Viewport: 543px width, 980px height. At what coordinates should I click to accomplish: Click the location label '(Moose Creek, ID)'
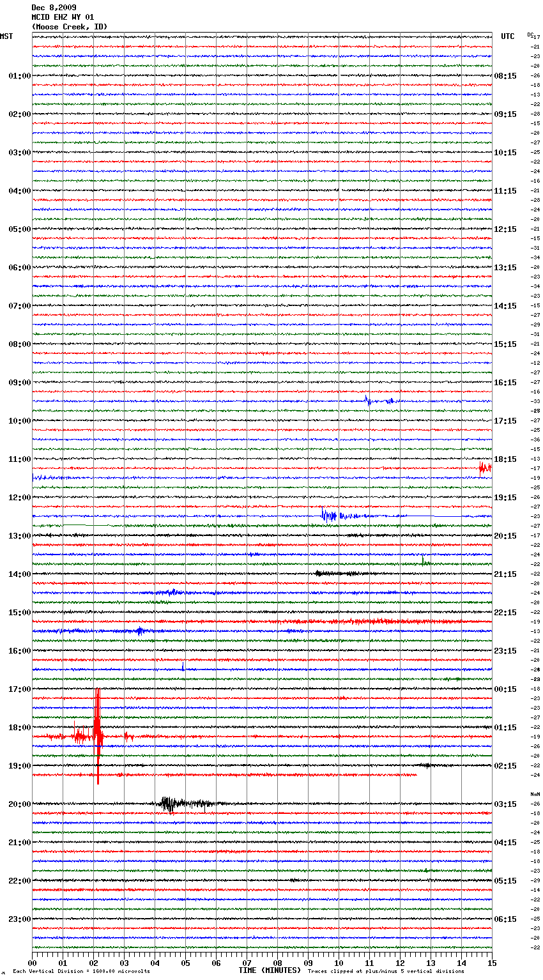[x=70, y=27]
